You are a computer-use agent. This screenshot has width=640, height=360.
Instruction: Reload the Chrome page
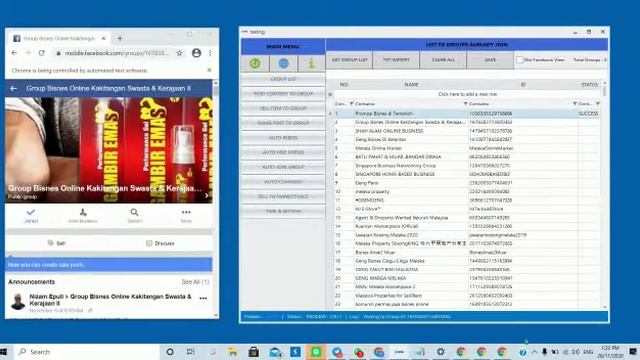[x=42, y=53]
